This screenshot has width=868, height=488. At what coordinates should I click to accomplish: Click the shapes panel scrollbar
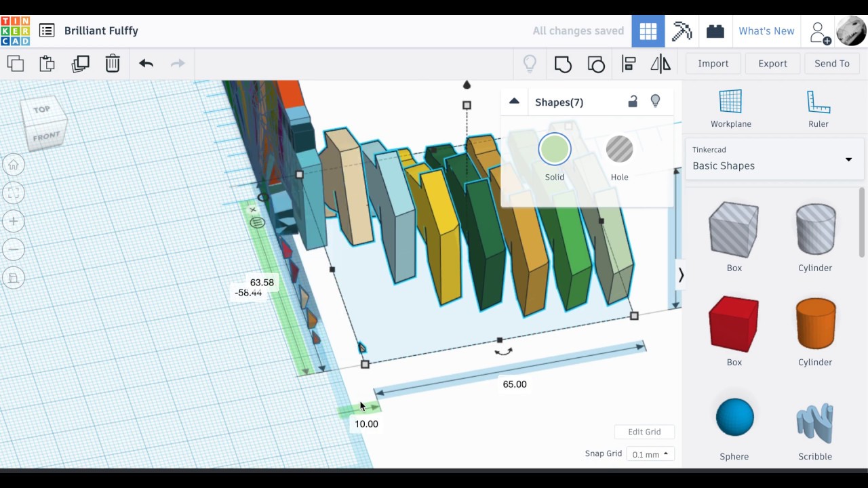pos(863,223)
